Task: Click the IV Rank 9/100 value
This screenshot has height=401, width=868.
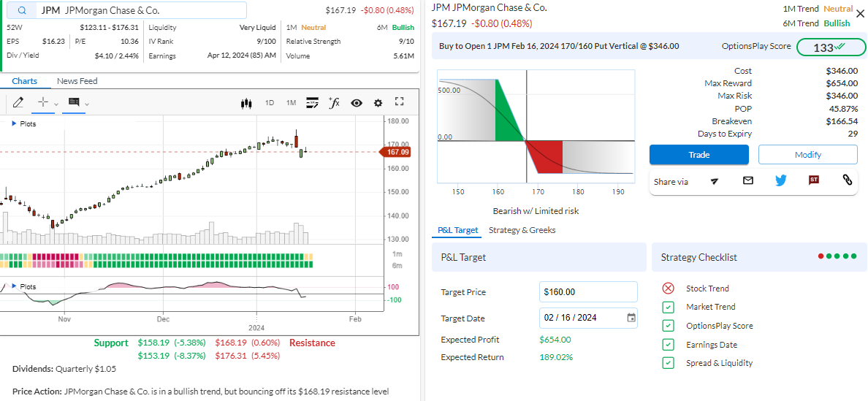Action: click(266, 41)
